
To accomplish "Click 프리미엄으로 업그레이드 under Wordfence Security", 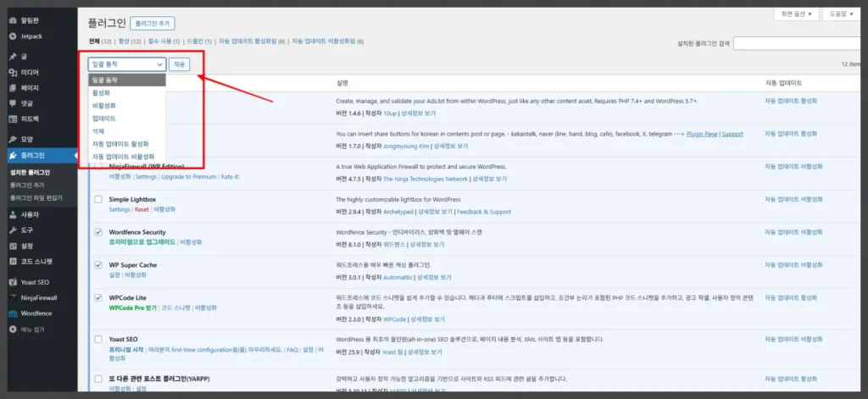I will pos(142,242).
